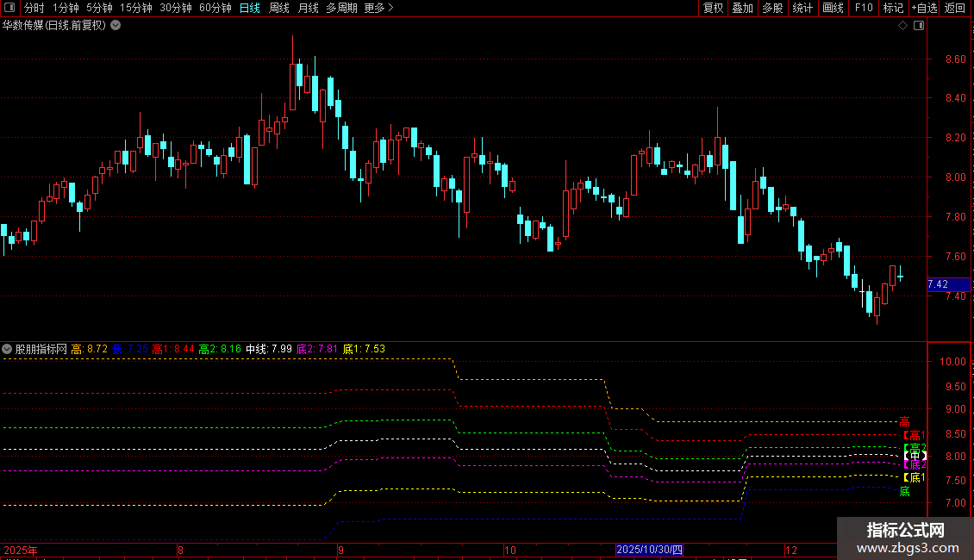Image resolution: width=974 pixels, height=560 pixels.
Task: Select the 30分钟 period tab
Action: (176, 8)
